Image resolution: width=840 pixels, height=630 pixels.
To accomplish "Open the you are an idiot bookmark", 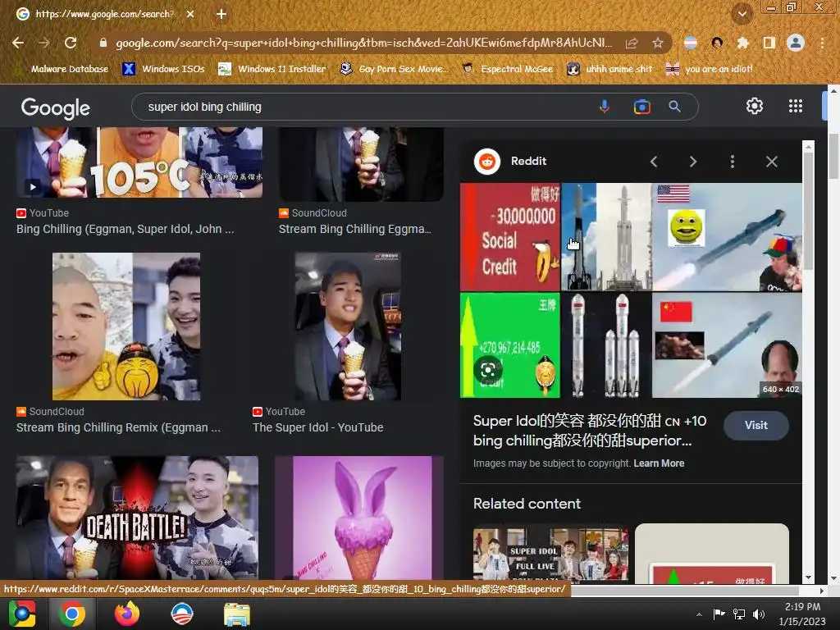I will coord(709,69).
